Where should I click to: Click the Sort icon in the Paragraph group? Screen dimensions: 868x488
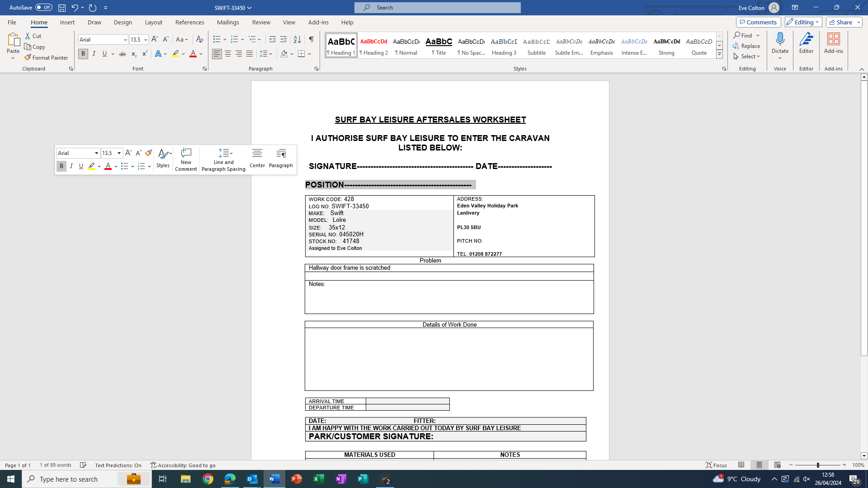pyautogui.click(x=297, y=40)
